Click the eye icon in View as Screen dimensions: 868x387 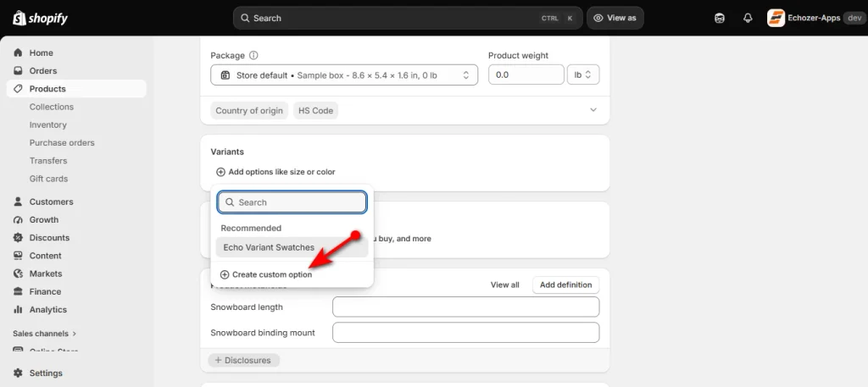(598, 19)
